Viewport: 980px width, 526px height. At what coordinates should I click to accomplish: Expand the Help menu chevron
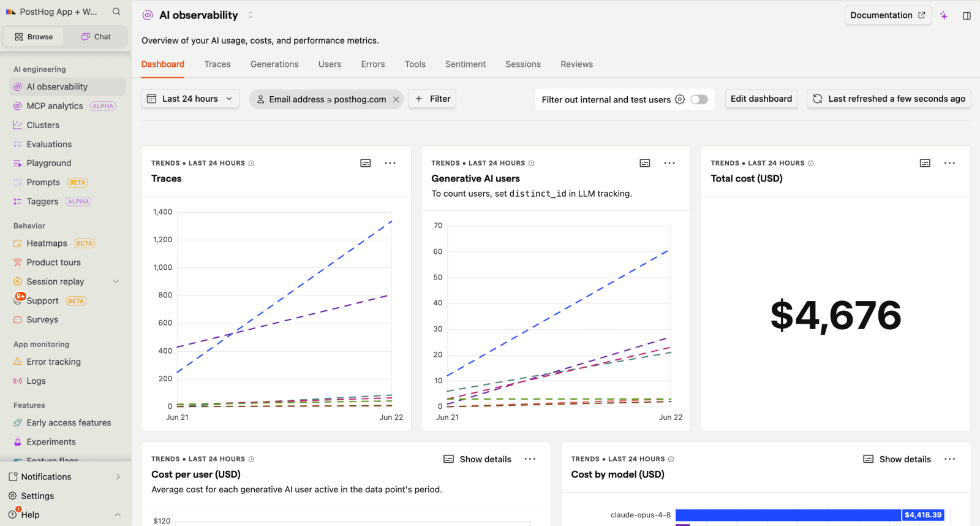coord(118,514)
